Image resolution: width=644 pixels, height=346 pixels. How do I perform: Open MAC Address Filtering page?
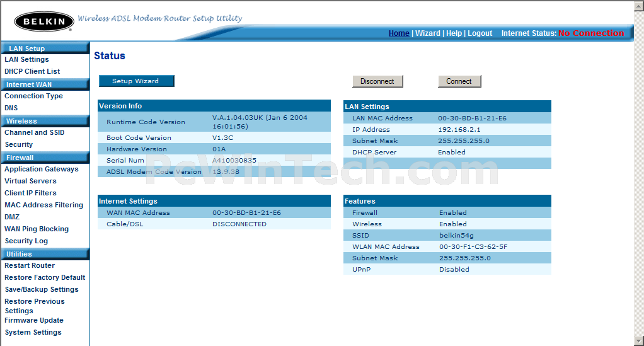[x=44, y=205]
